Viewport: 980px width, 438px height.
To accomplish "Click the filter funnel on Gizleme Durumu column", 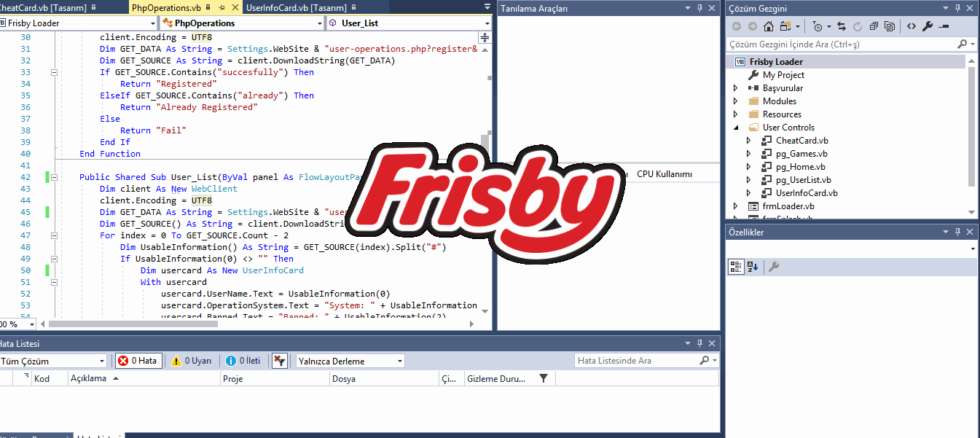I will coord(543,378).
